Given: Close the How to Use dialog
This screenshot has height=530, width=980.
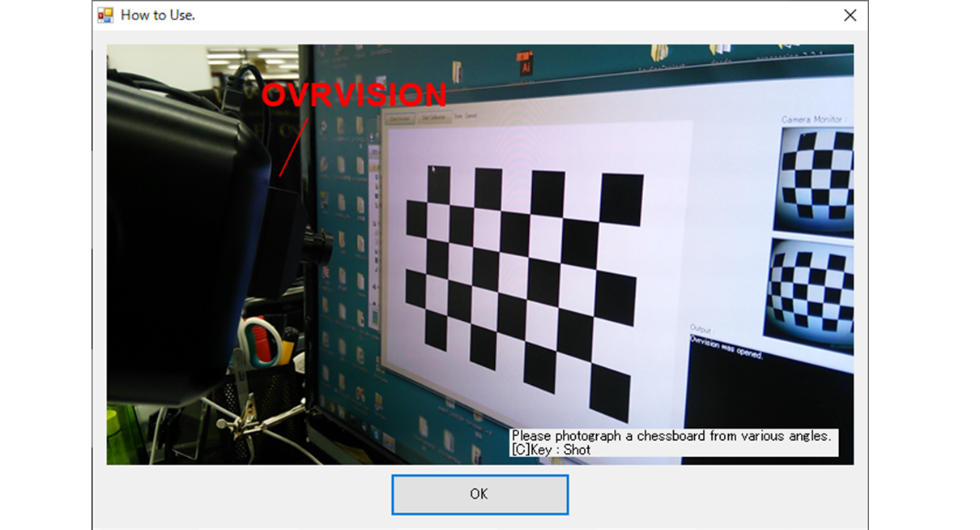Looking at the screenshot, I should tap(850, 15).
